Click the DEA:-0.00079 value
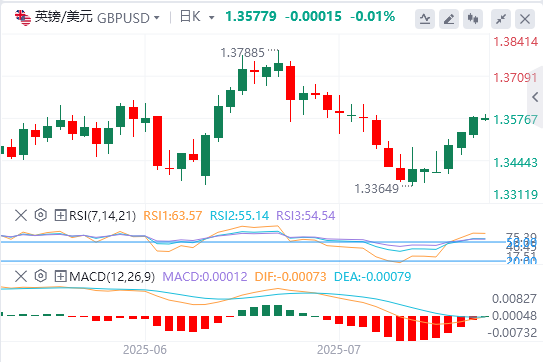The width and height of the screenshot is (543, 362). pyautogui.click(x=373, y=277)
